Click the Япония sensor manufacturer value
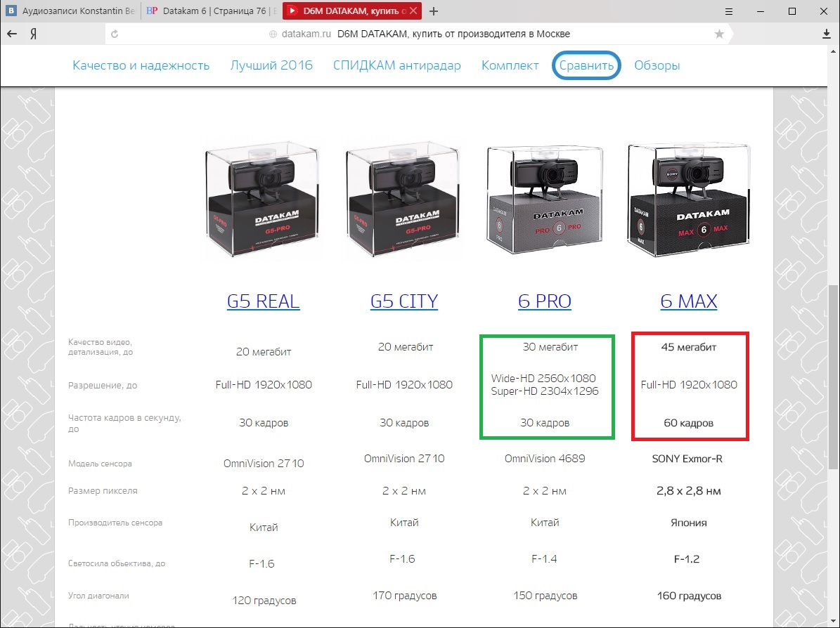Screen dimensions: 840x628 (x=688, y=523)
